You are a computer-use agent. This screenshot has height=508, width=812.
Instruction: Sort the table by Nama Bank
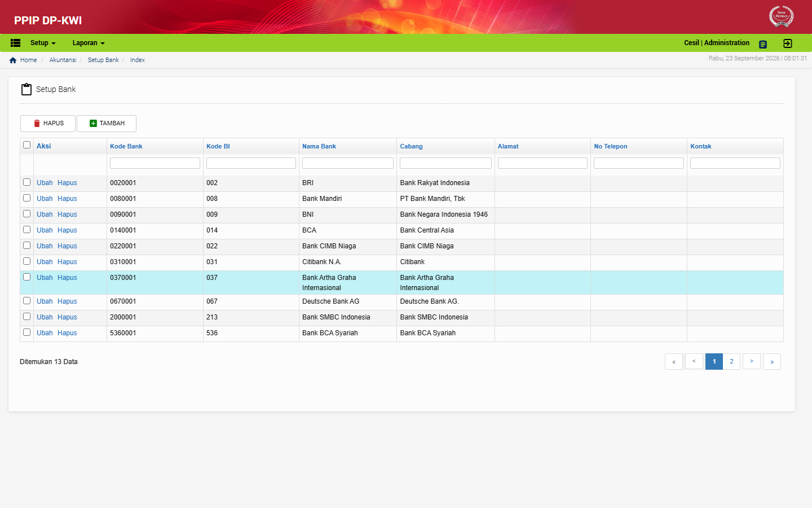pyautogui.click(x=319, y=146)
